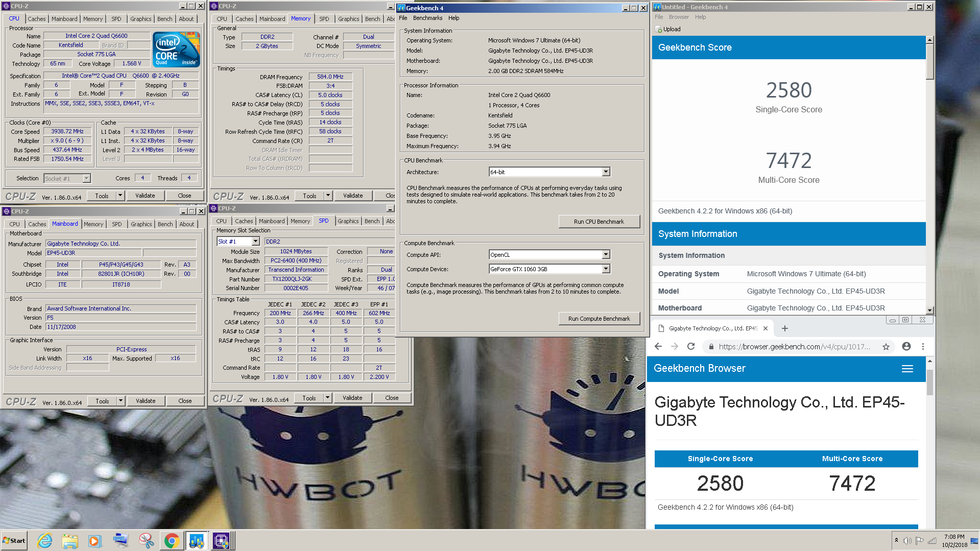Open Windows Explorer from the taskbar

(x=70, y=541)
